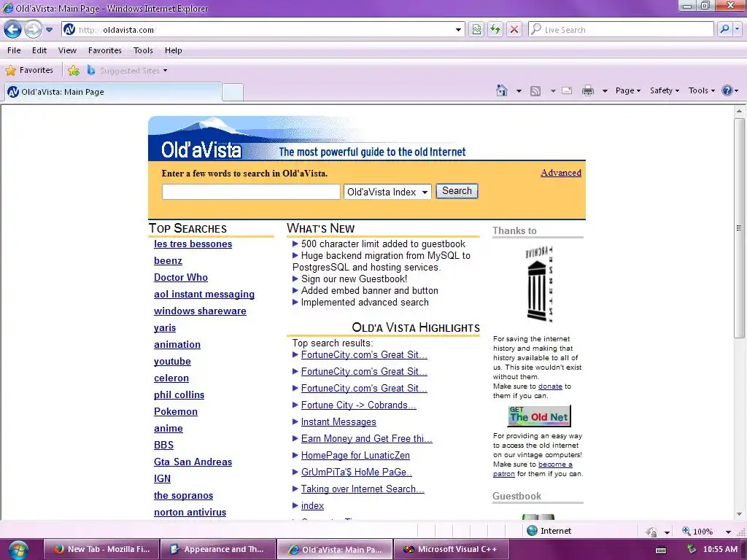Expand the zoom level dropdown arrow

(x=728, y=532)
